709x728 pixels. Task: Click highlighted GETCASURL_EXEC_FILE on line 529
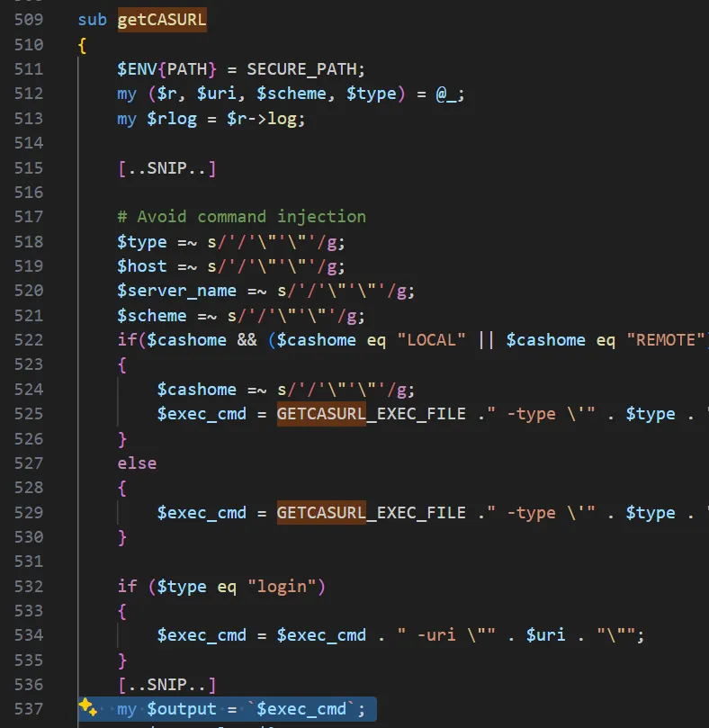371,512
